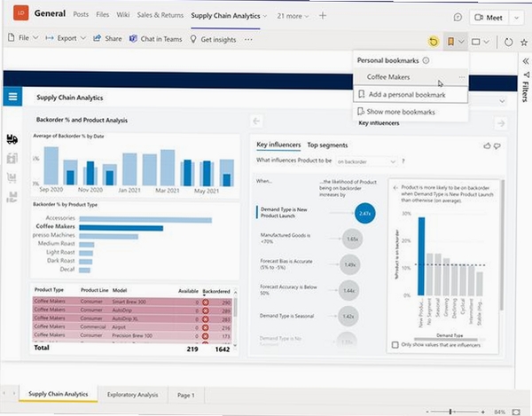Select the factory chart sidebar icon

coord(12,197)
